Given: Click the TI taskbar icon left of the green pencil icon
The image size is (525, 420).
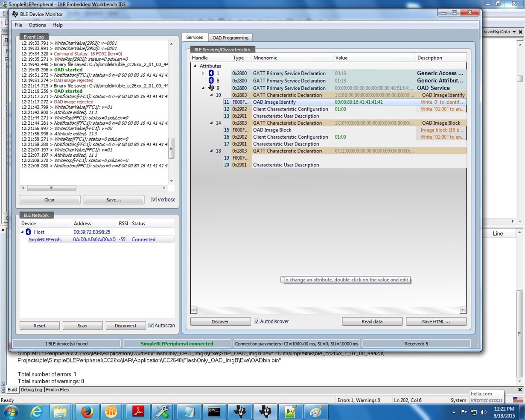Looking at the screenshot, I should [x=265, y=412].
